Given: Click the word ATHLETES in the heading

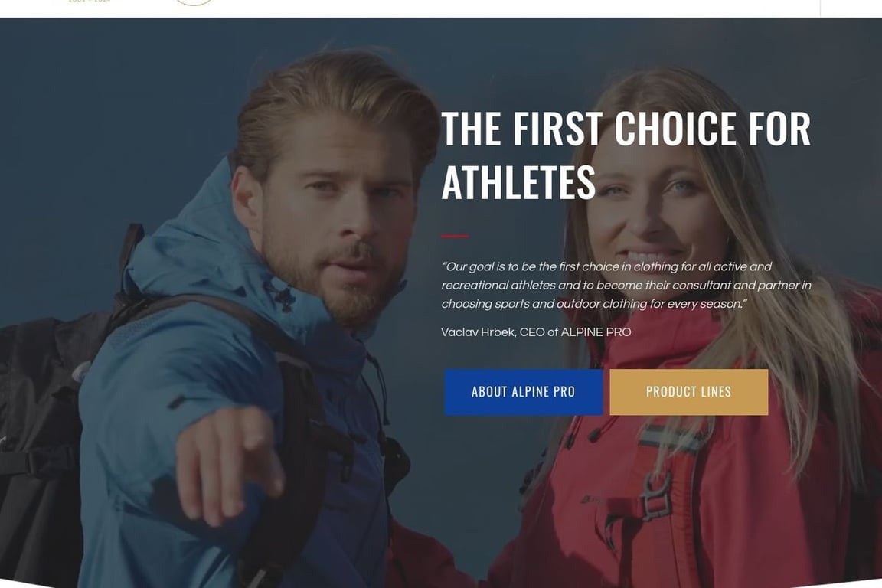Looking at the screenshot, I should [x=518, y=182].
